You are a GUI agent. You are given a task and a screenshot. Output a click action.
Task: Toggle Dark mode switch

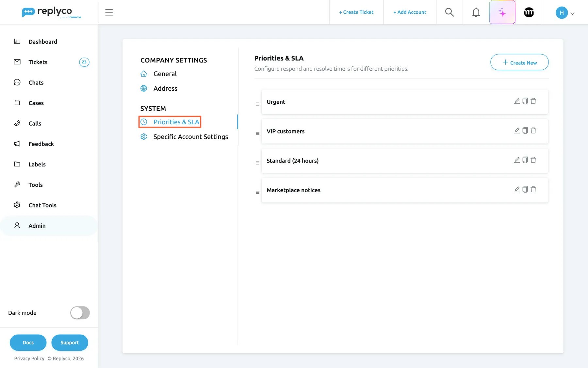click(80, 313)
